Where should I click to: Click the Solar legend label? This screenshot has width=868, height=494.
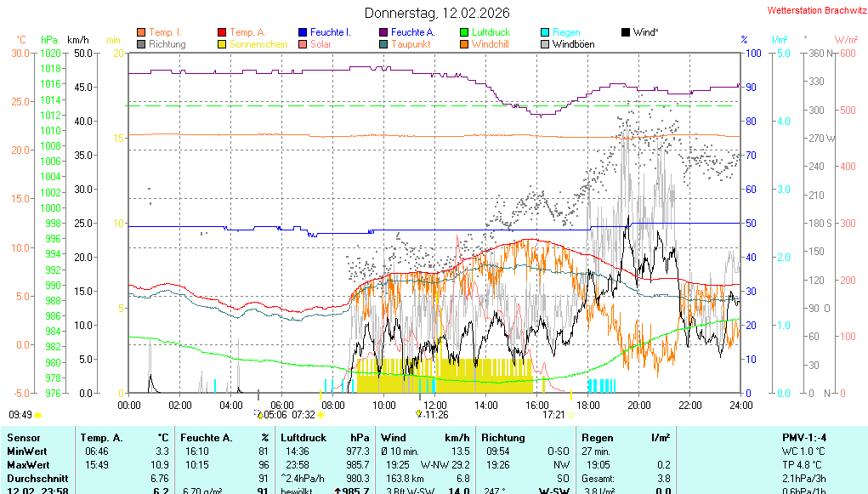321,44
